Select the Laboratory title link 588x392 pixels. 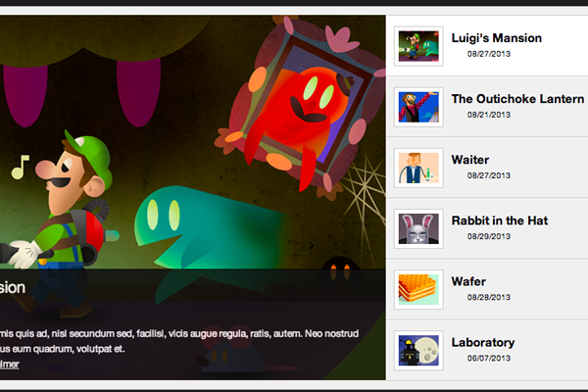click(483, 342)
